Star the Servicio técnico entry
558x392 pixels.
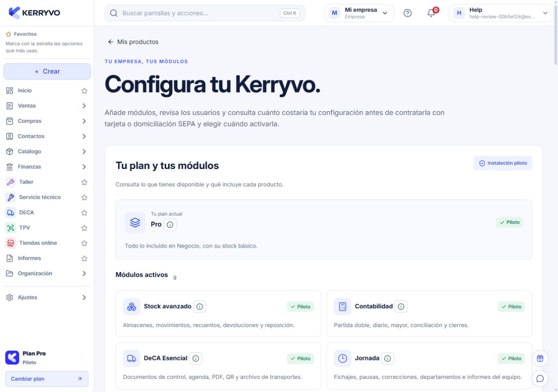coord(84,198)
